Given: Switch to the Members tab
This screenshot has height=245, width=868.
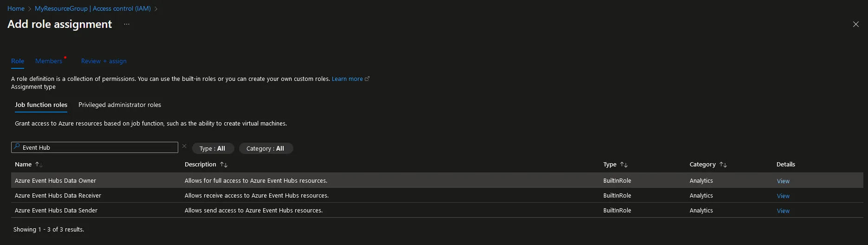Looking at the screenshot, I should click(49, 61).
